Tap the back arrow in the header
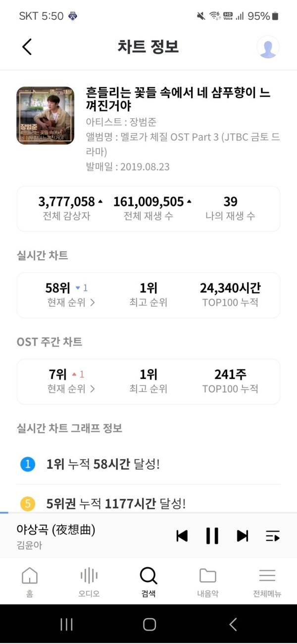The width and height of the screenshot is (297, 644). click(x=27, y=47)
